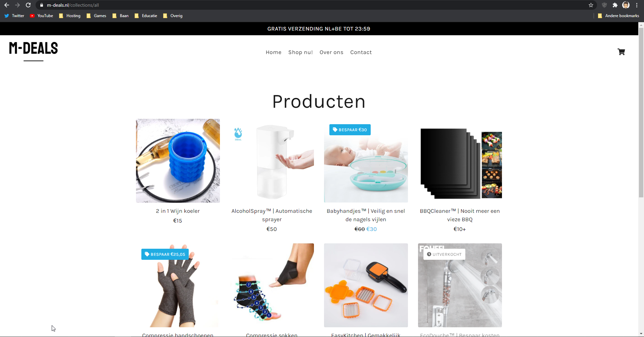644x337 pixels.
Task: Open the shopping cart icon
Action: [621, 52]
